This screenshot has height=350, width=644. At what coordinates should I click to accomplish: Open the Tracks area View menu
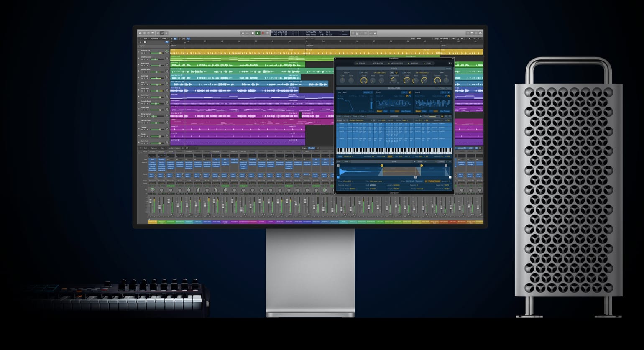tap(164, 38)
